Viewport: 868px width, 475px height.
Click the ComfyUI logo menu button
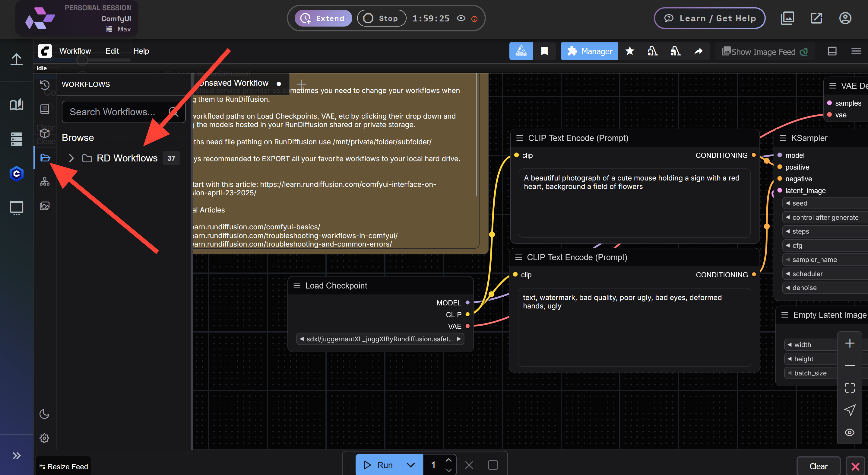(x=45, y=51)
